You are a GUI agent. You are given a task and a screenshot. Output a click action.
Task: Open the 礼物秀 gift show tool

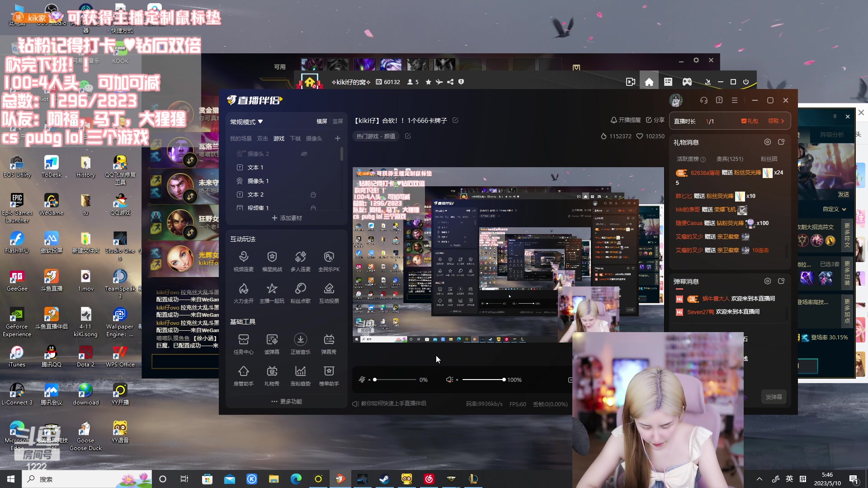[x=272, y=376]
